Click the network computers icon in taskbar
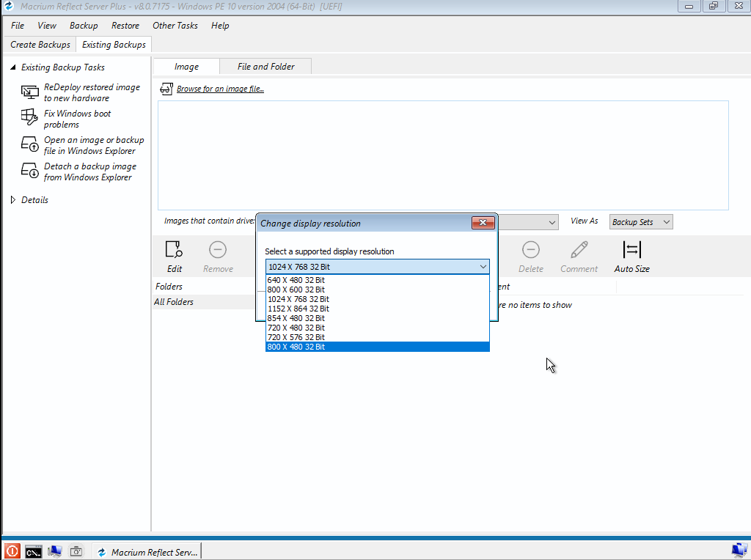This screenshot has width=751, height=560. (55, 551)
